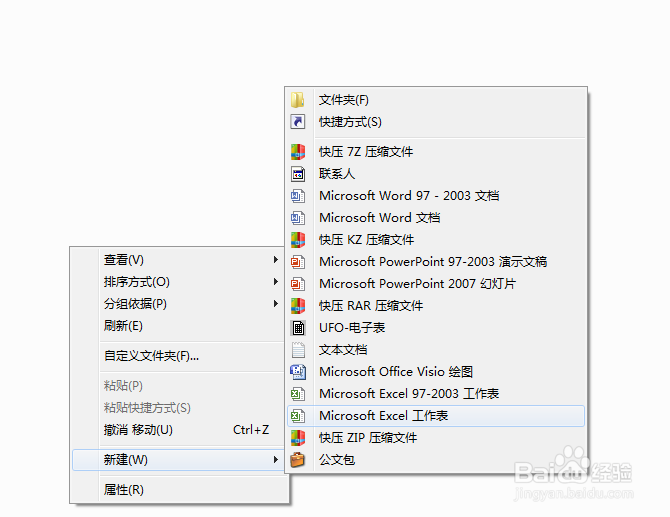Click the contact card icon beside 联系人
Image resolution: width=670 pixels, height=517 pixels.
[x=298, y=174]
